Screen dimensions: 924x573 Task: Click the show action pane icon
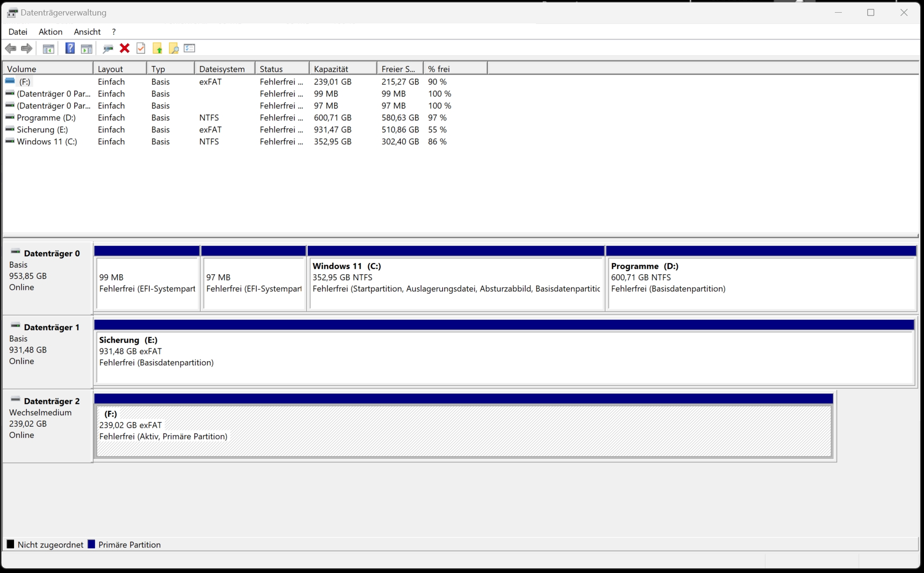coord(87,48)
